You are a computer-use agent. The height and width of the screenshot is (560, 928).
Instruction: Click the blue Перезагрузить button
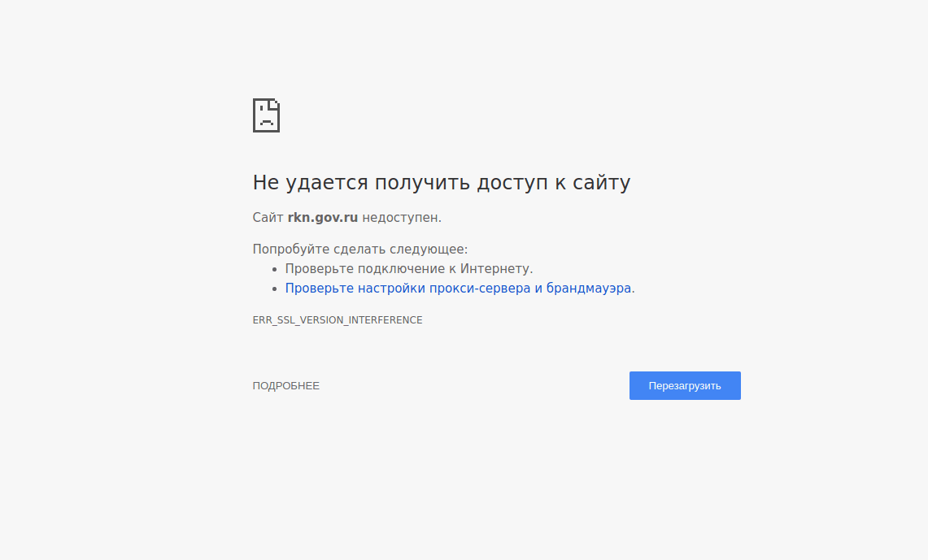pyautogui.click(x=685, y=385)
